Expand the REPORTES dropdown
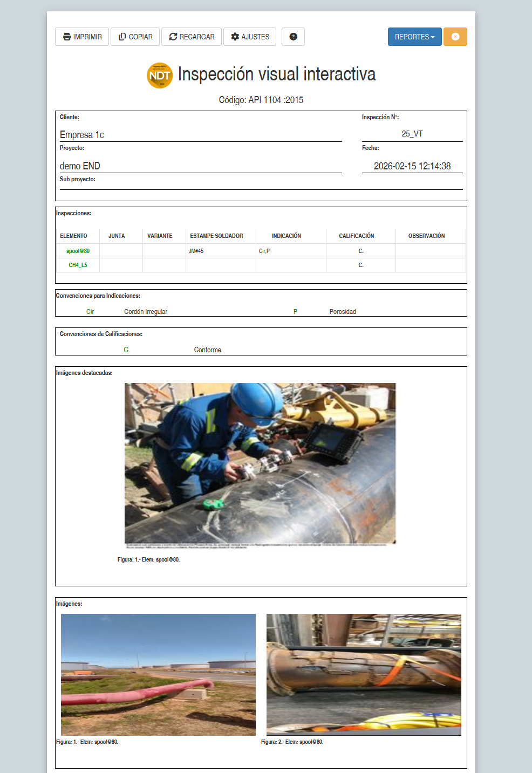Viewport: 532px width, 773px height. click(414, 37)
